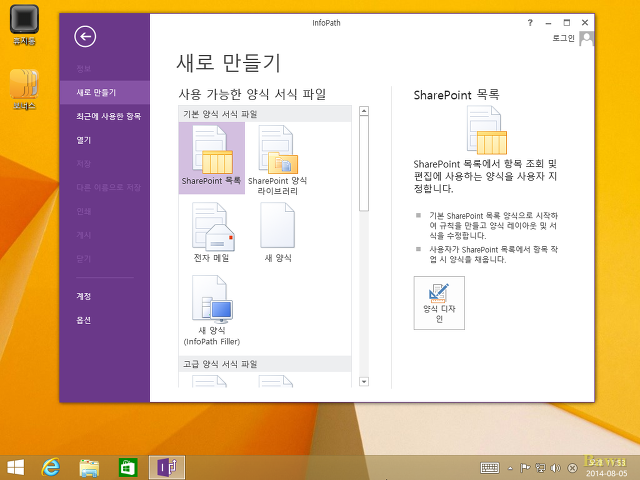This screenshot has width=640, height=480.
Task: Show hidden system tray icons arrow
Action: point(510,468)
